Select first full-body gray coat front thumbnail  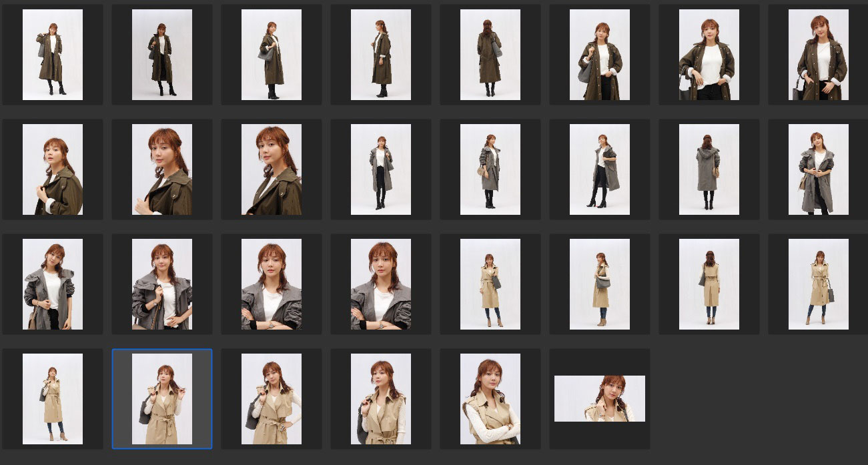click(x=380, y=169)
